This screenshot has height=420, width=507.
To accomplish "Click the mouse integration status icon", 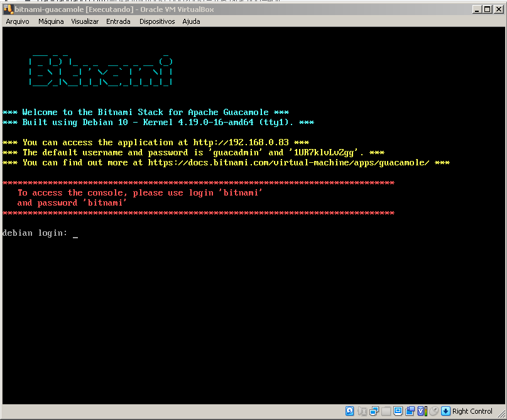I will [x=434, y=411].
